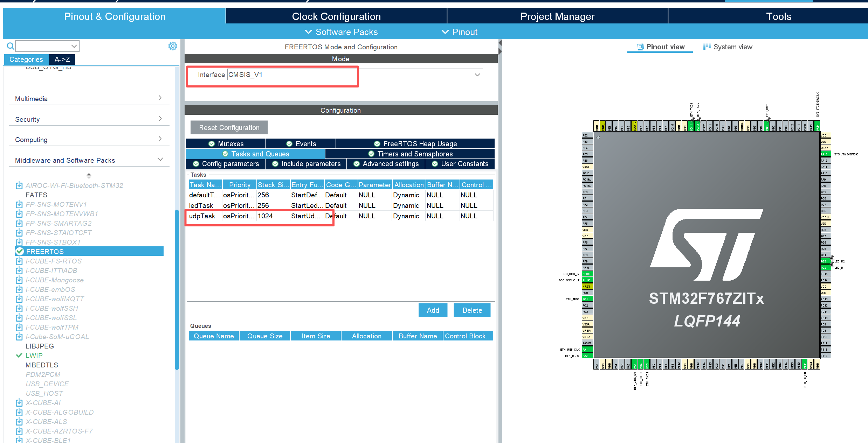Click the Delete task button

[x=472, y=310]
